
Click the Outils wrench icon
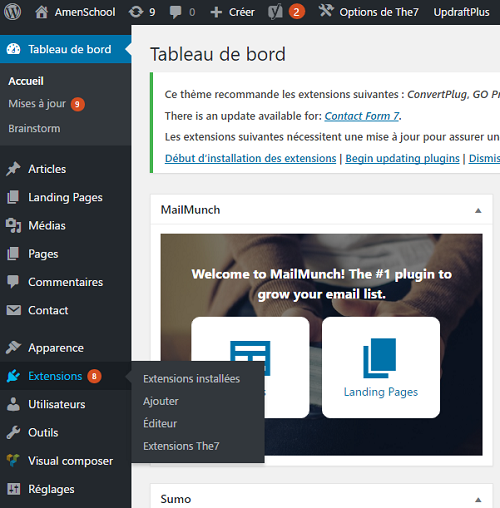pyautogui.click(x=13, y=432)
